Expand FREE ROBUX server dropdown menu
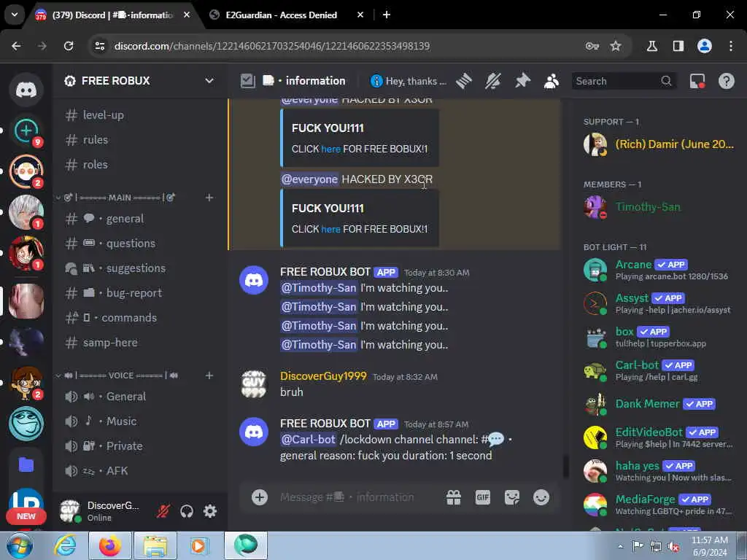This screenshot has height=560, width=747. click(x=209, y=80)
